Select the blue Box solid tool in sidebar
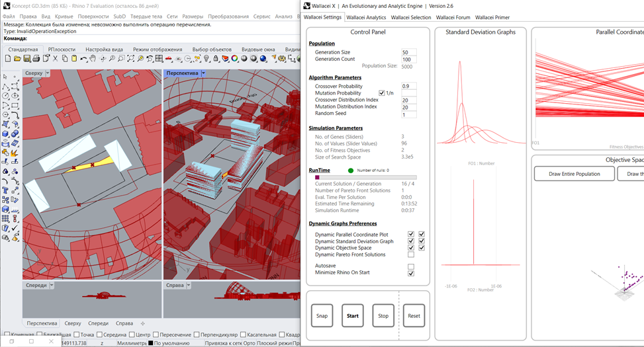 (5, 134)
